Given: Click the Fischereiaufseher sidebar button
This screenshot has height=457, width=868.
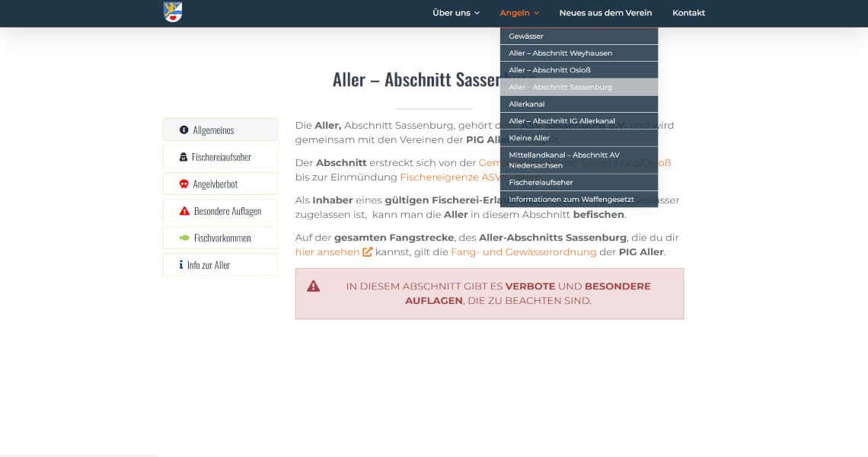Looking at the screenshot, I should (x=220, y=156).
